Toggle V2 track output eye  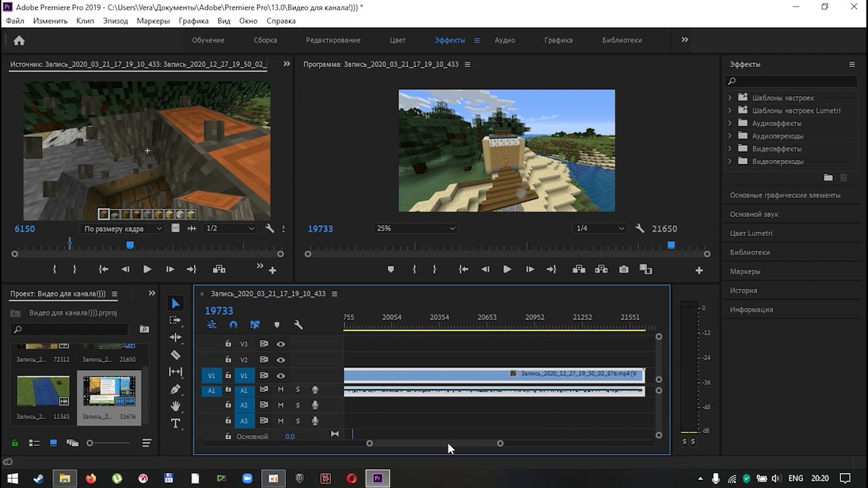point(281,360)
